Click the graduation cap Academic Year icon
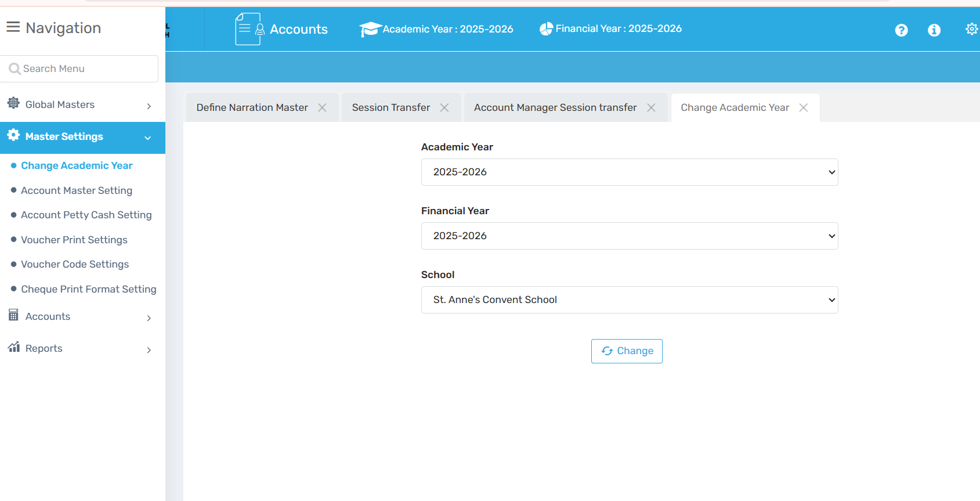 click(x=370, y=29)
